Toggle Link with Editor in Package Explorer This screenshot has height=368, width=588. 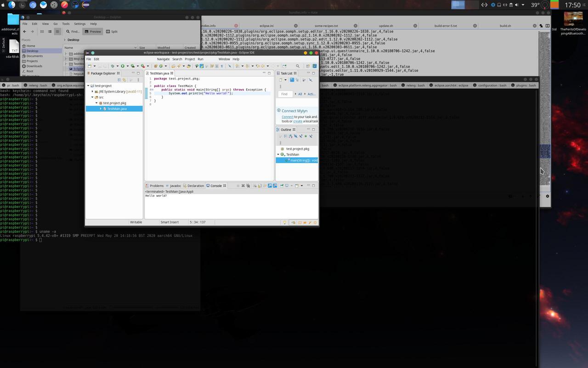(124, 80)
